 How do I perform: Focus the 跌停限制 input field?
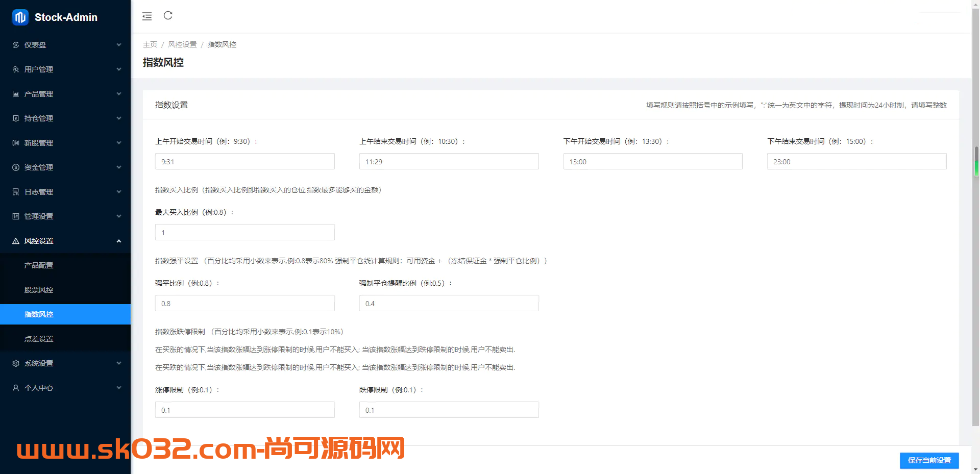pyautogui.click(x=449, y=410)
